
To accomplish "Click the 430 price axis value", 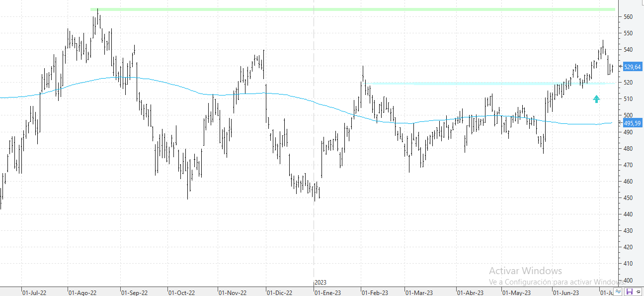I will tap(628, 230).
